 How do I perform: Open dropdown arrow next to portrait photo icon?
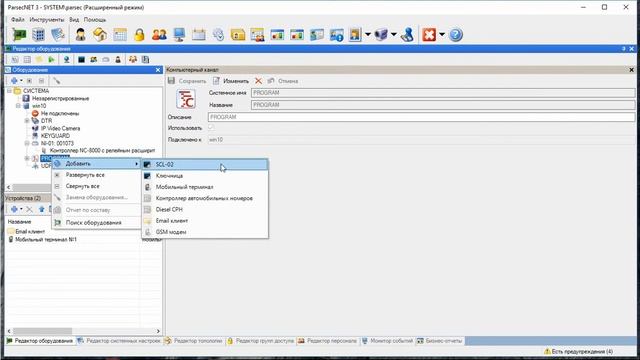pyautogui.click(x=368, y=35)
